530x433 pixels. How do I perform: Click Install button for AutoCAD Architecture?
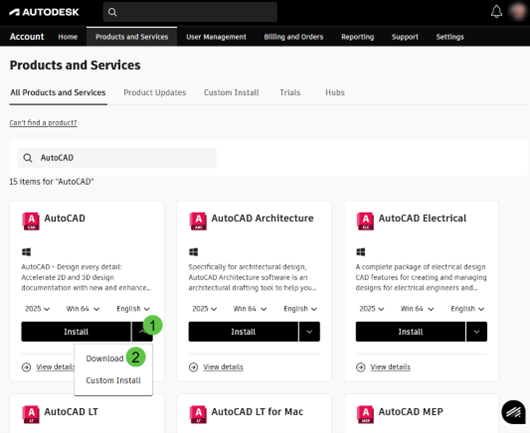pos(243,332)
